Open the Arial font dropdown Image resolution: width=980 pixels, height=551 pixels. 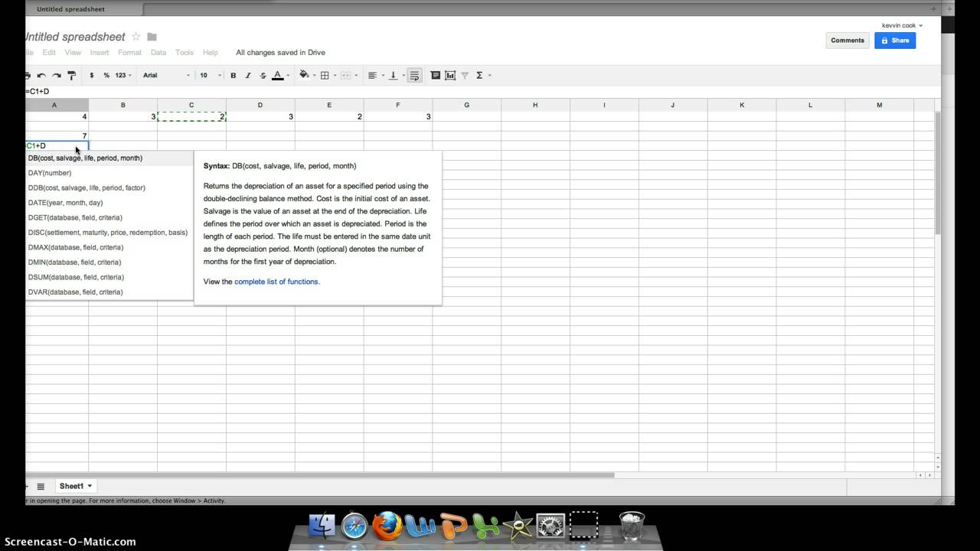[166, 75]
